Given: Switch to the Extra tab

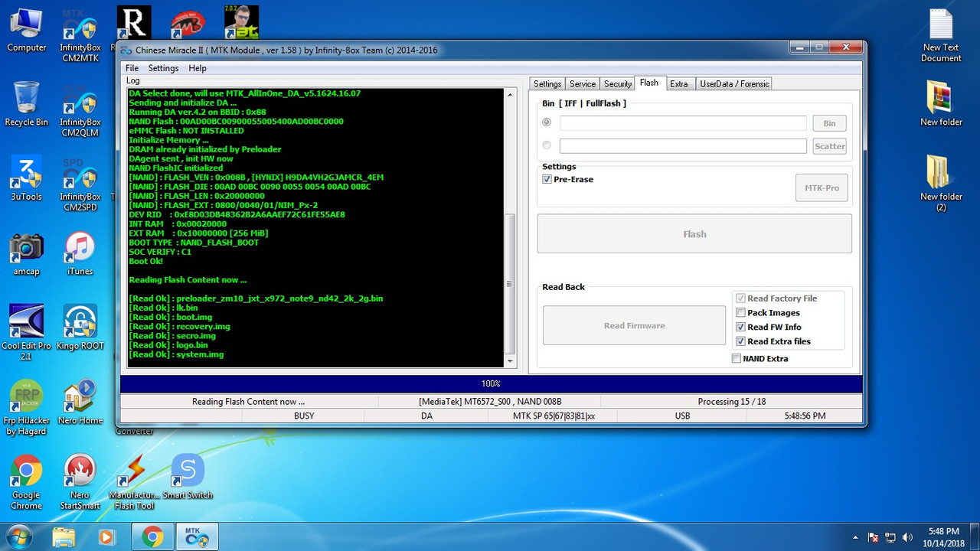Looking at the screenshot, I should point(679,84).
